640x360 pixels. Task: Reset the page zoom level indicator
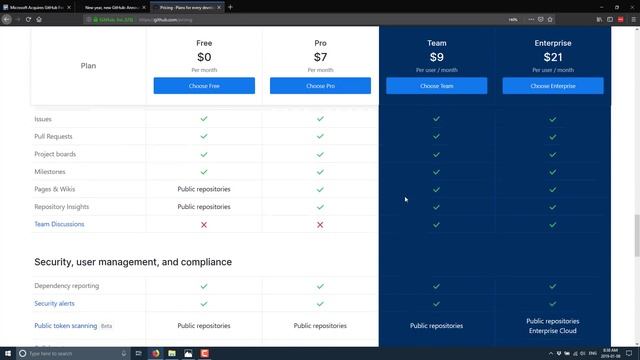click(x=513, y=20)
